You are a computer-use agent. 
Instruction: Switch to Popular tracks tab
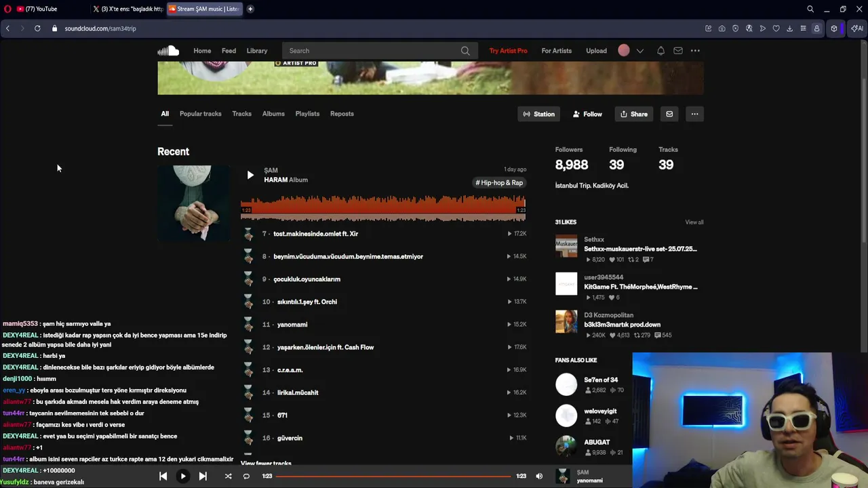pos(200,114)
